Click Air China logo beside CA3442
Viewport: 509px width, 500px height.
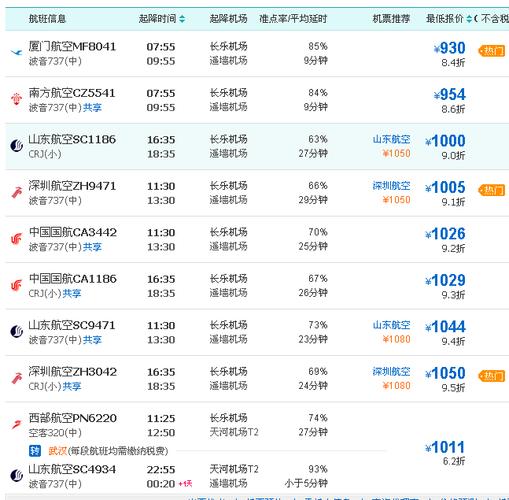(x=16, y=238)
